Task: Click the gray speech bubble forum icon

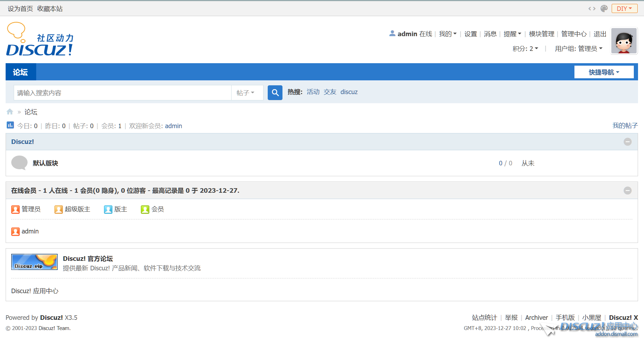Action: [x=19, y=163]
